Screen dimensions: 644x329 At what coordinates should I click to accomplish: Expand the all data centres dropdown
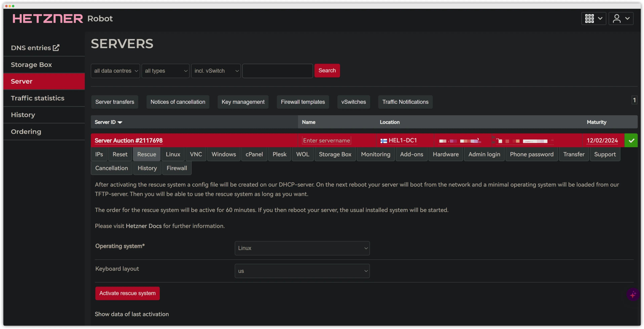[x=115, y=71]
